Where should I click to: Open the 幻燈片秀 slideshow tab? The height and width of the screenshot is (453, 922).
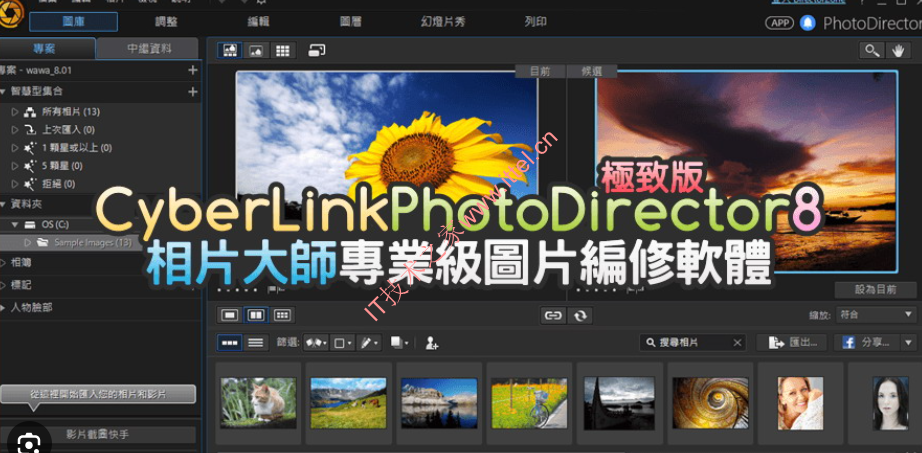tap(443, 22)
